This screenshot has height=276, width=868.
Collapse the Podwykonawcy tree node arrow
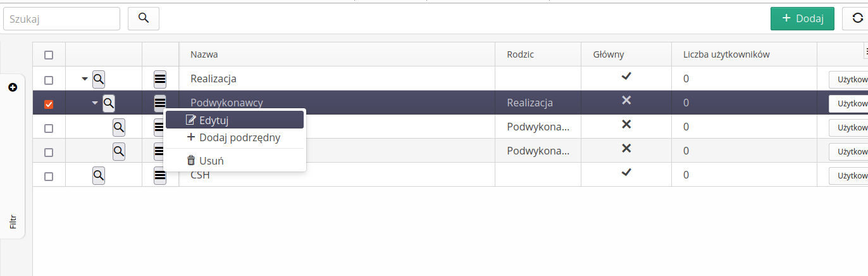[x=95, y=103]
